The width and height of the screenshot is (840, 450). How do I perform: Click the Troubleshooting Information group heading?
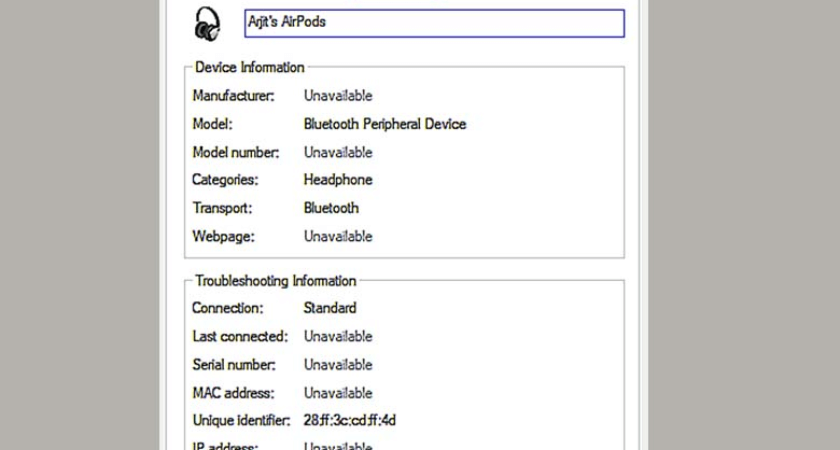(x=275, y=281)
